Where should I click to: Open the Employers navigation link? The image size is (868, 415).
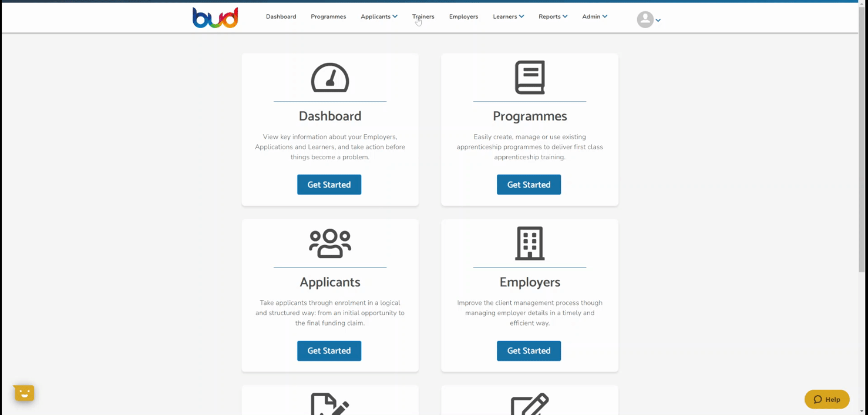point(463,16)
